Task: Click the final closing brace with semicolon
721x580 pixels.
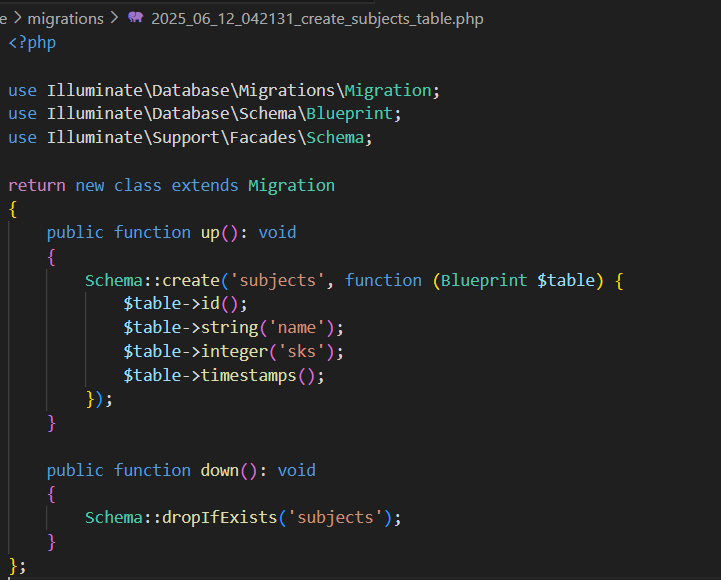Action: [17, 565]
